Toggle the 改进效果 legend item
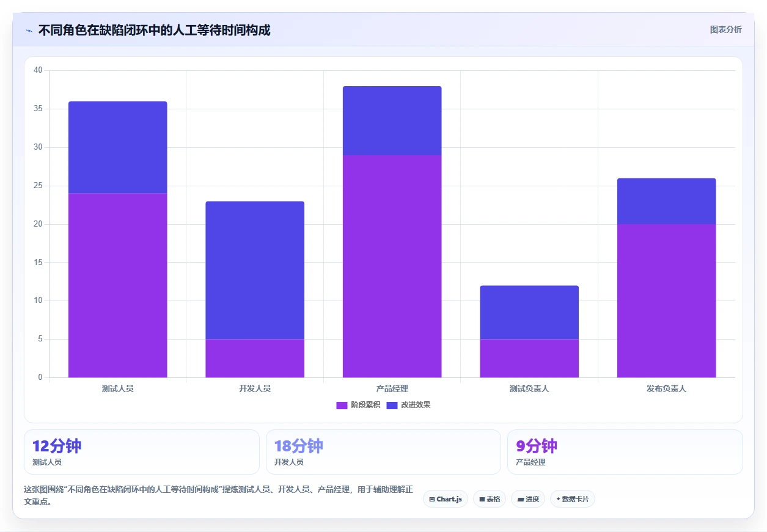This screenshot has height=532, width=767. tap(409, 405)
